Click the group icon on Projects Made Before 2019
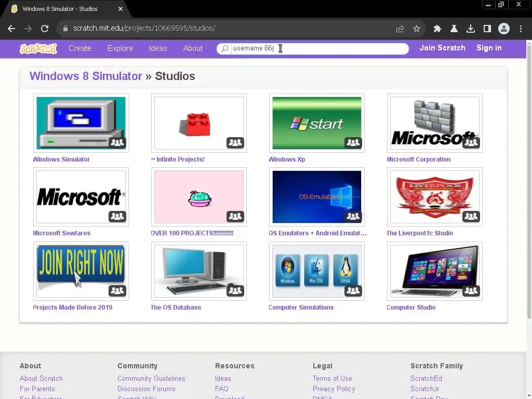Viewport: 532px width, 399px height. coord(117,291)
